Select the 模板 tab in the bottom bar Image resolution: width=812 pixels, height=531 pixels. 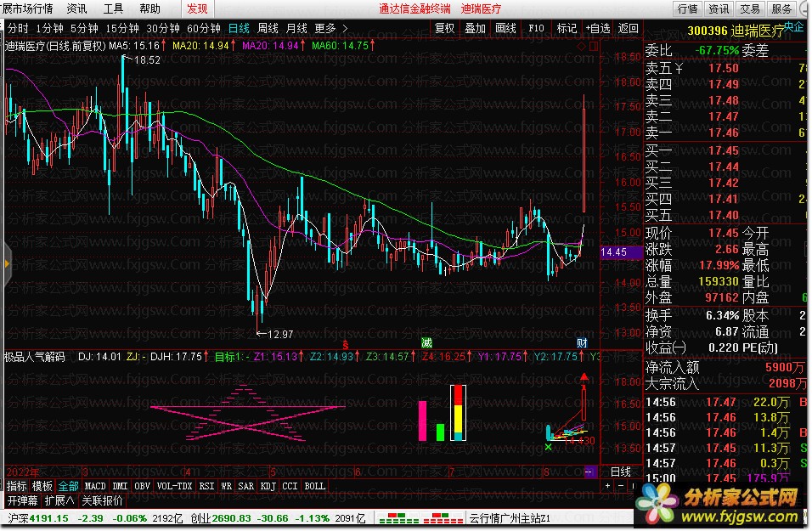click(42, 486)
